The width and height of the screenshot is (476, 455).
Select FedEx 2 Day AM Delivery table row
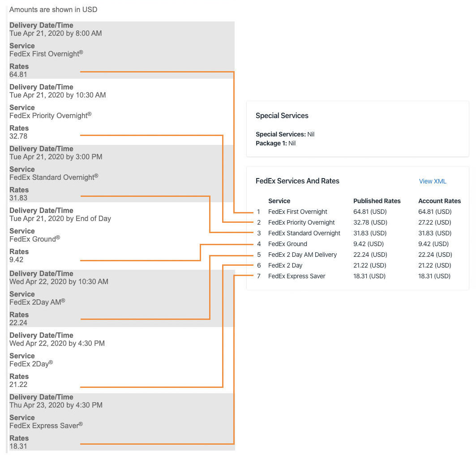(302, 255)
